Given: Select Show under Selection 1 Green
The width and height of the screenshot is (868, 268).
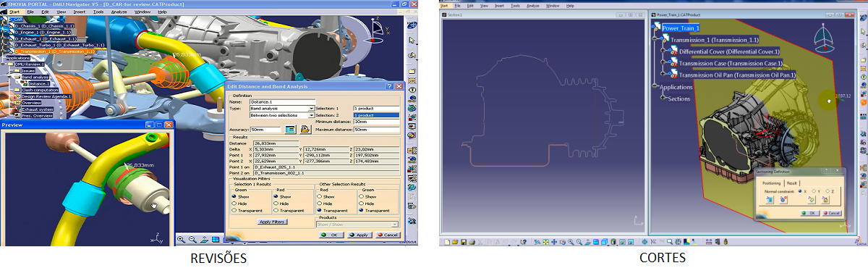Looking at the screenshot, I should coord(234,196).
